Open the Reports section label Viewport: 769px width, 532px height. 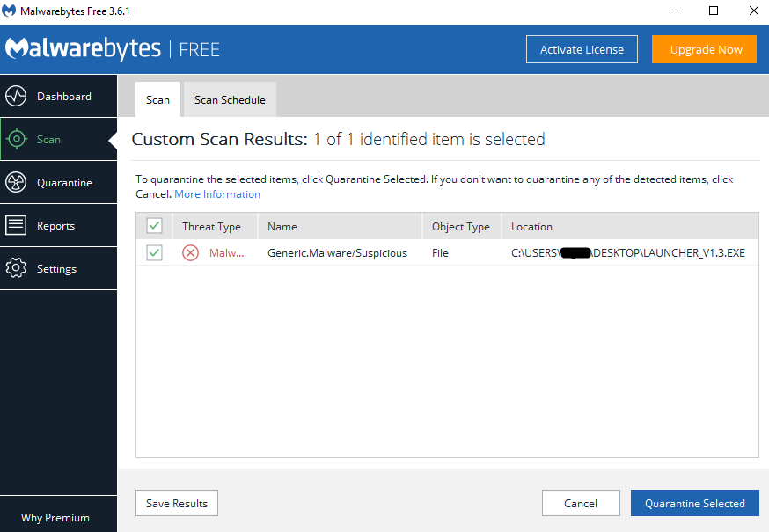pyautogui.click(x=56, y=225)
